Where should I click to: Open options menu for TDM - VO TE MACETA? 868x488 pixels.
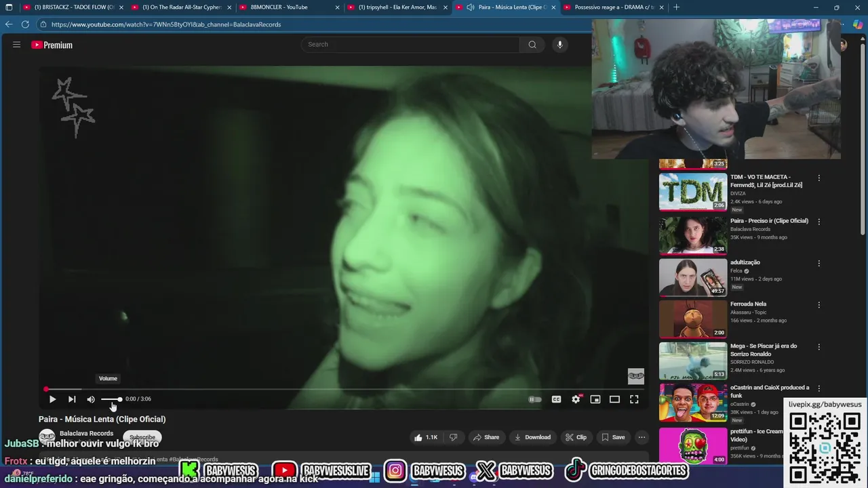pos(818,178)
